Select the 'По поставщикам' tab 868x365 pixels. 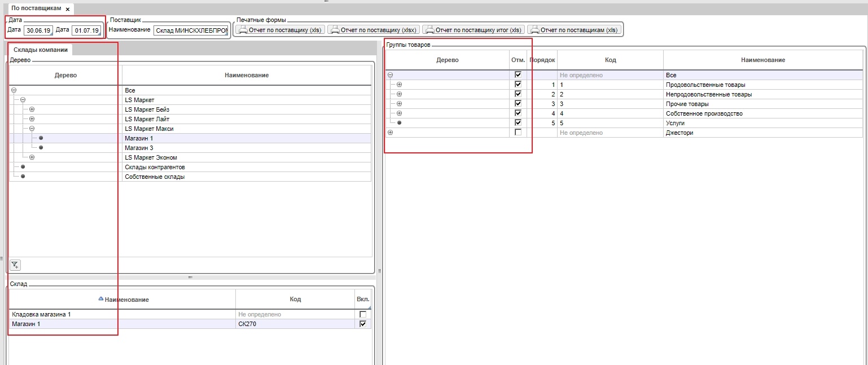click(36, 9)
